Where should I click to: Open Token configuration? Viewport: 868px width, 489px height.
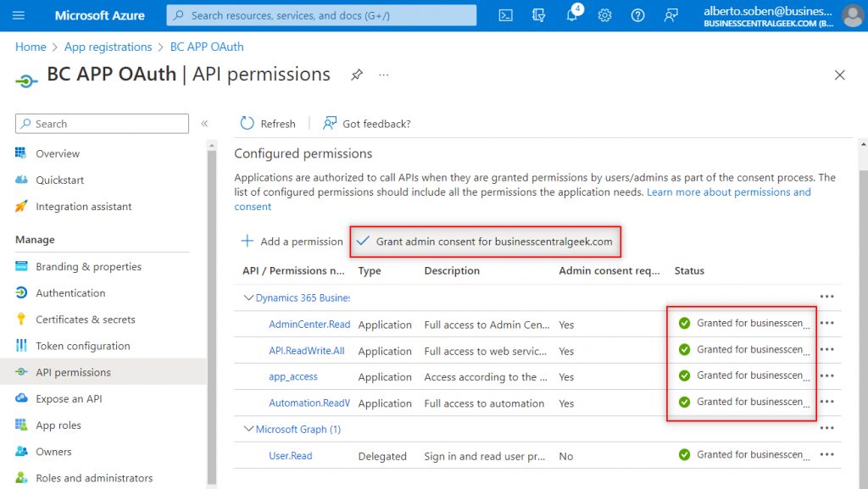[83, 346]
